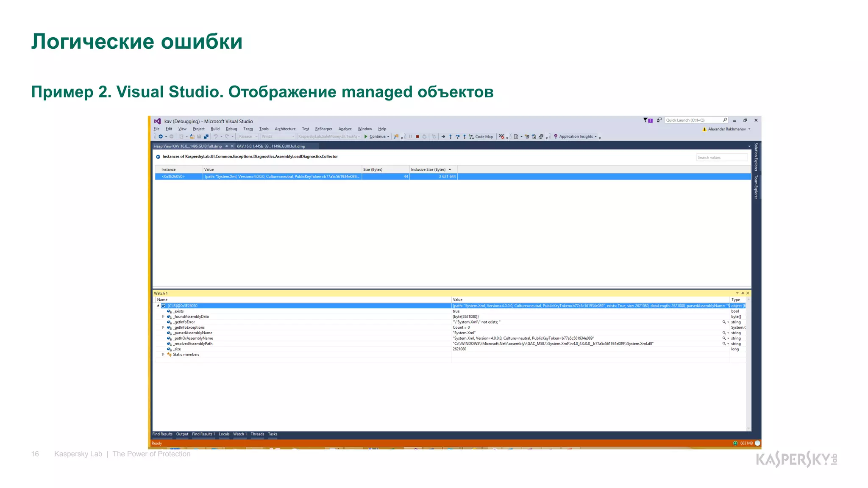Screen dimensions: 868x488
Task: Click the Step Out icon
Action: [x=465, y=136]
